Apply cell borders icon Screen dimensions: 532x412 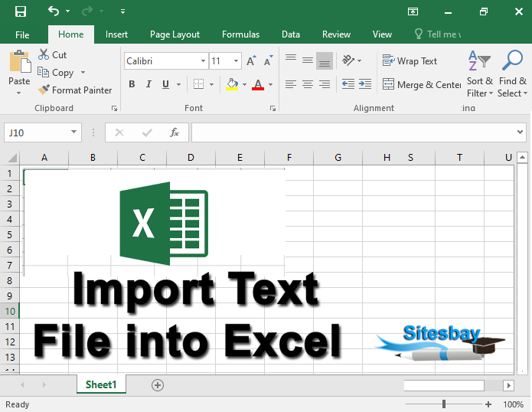(198, 83)
